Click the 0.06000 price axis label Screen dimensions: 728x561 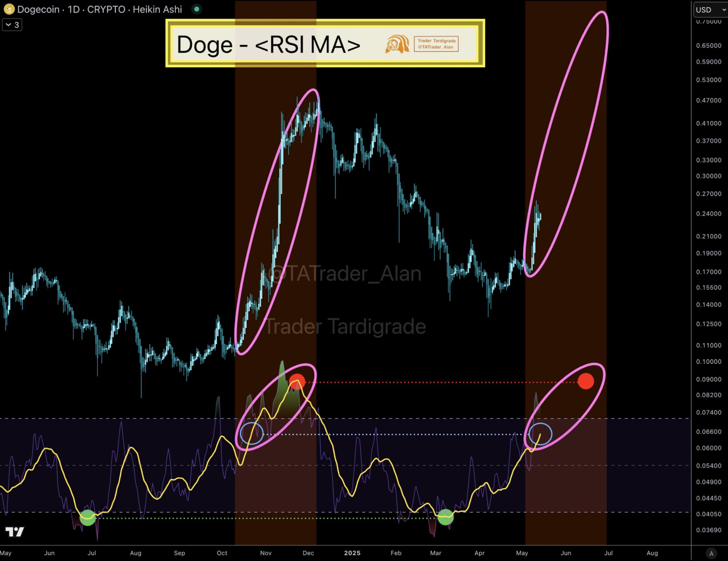[709, 448]
